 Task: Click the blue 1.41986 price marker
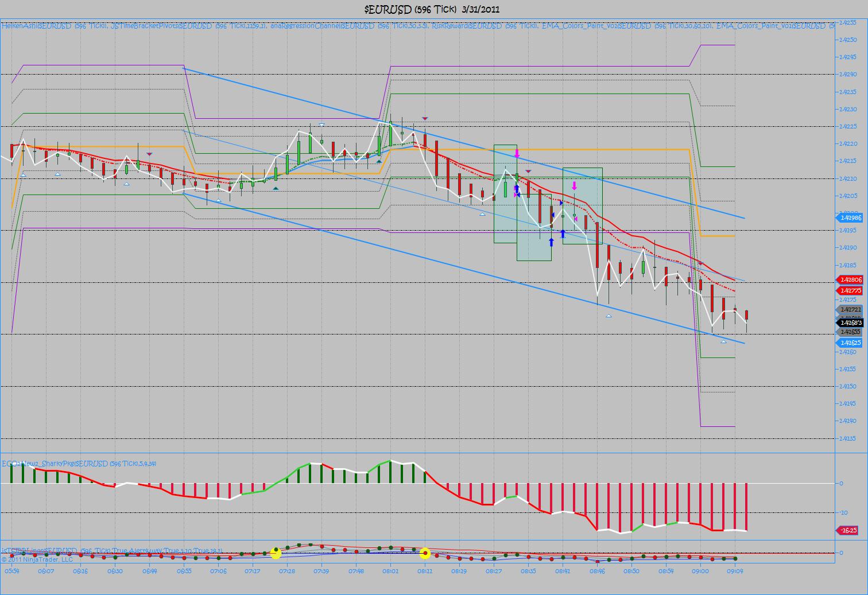[850, 217]
